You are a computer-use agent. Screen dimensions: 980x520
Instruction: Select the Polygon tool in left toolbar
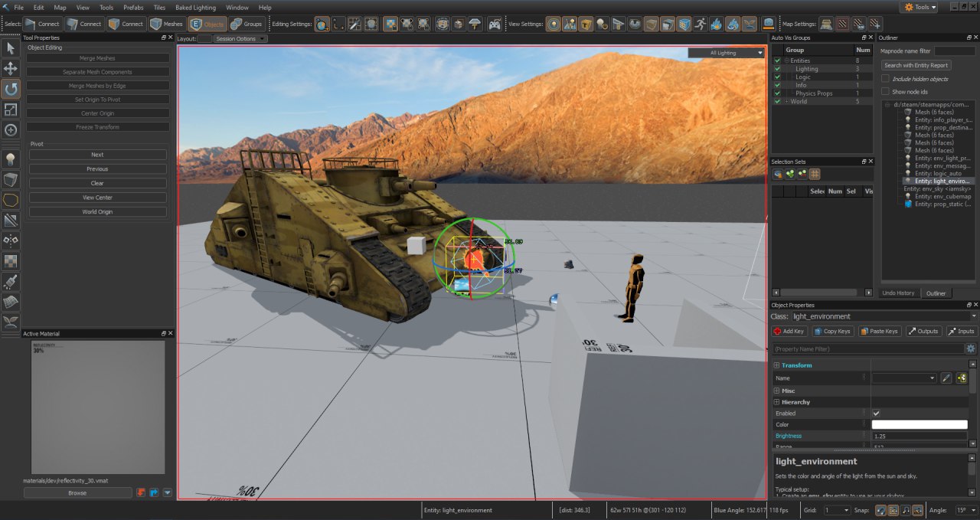point(11,200)
